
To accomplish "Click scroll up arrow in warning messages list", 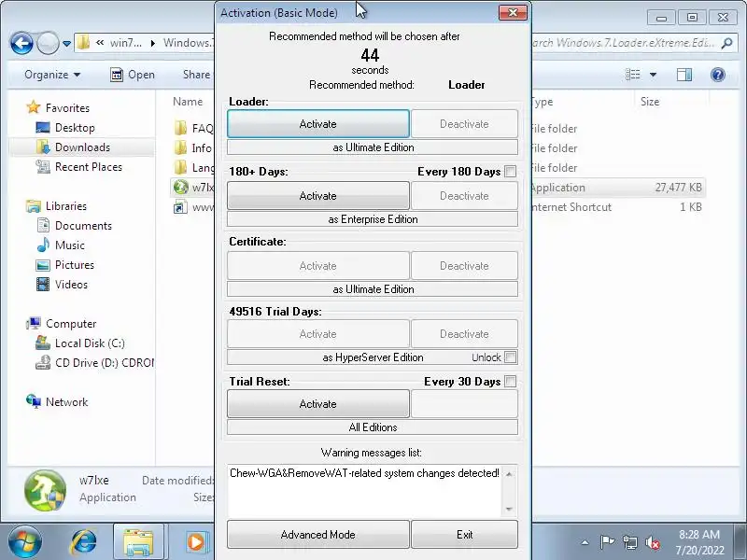I will coord(509,474).
